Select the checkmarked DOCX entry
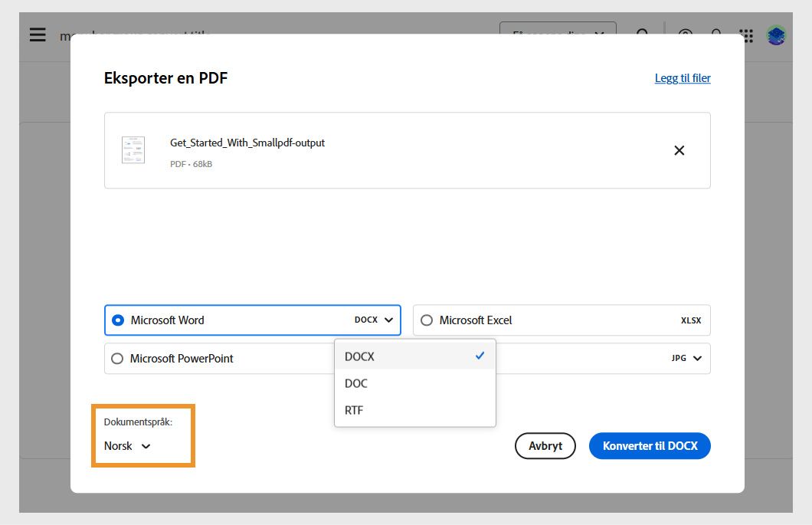Image resolution: width=812 pixels, height=525 pixels. (x=359, y=356)
